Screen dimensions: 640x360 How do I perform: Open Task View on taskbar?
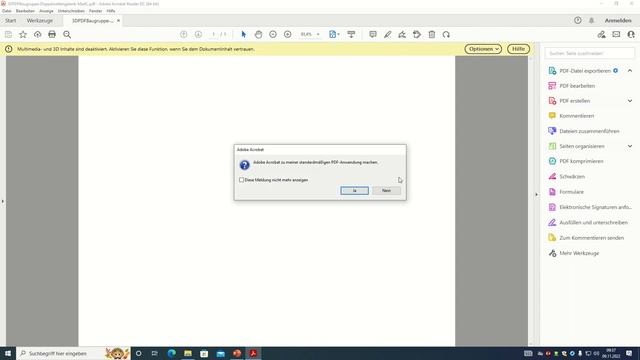point(155,353)
